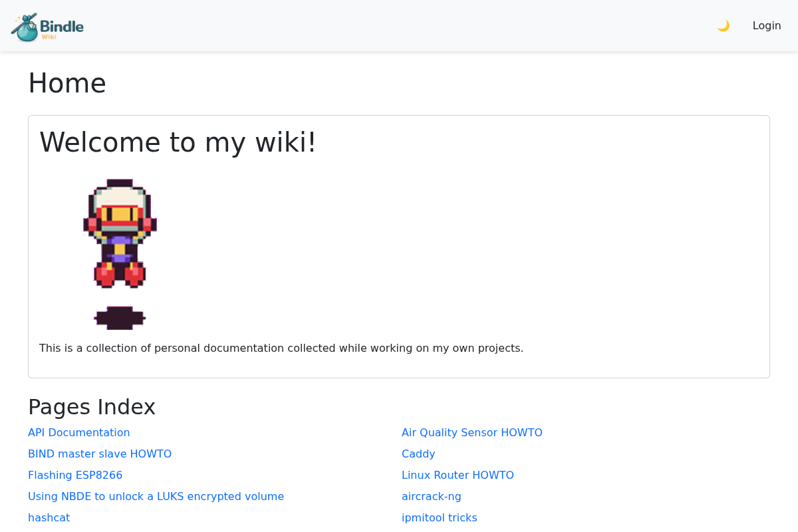Image resolution: width=798 pixels, height=532 pixels.
Task: Open Air Quality Sensor HOWTO page
Action: (472, 433)
